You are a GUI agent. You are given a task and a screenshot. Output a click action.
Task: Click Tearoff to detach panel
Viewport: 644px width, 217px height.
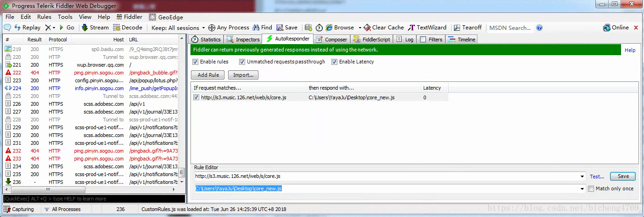point(467,28)
